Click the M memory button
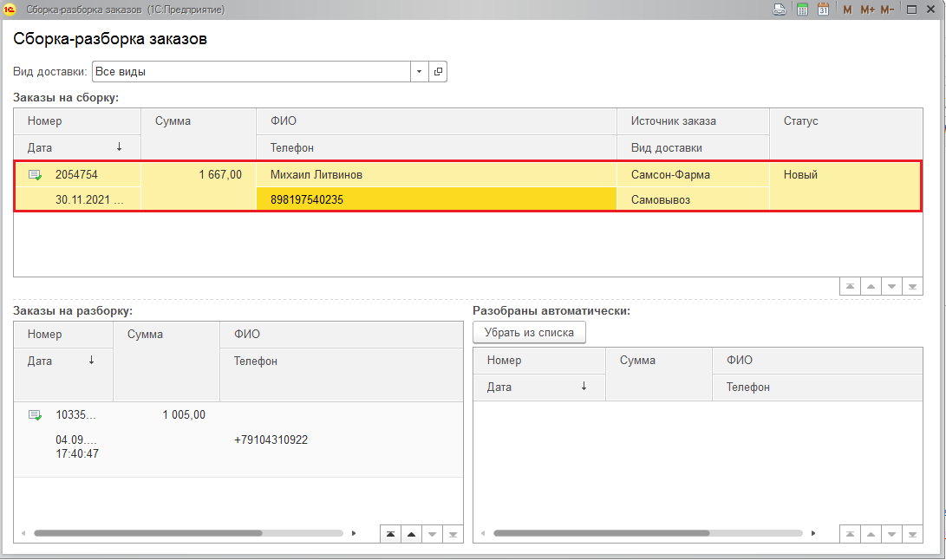The width and height of the screenshot is (946, 560). (848, 10)
